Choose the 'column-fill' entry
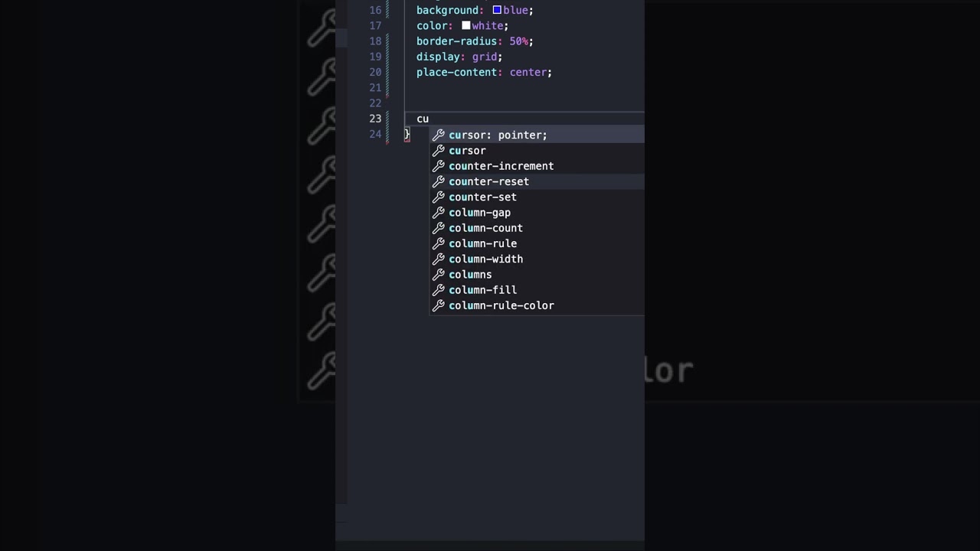This screenshot has height=551, width=980. coord(537,290)
